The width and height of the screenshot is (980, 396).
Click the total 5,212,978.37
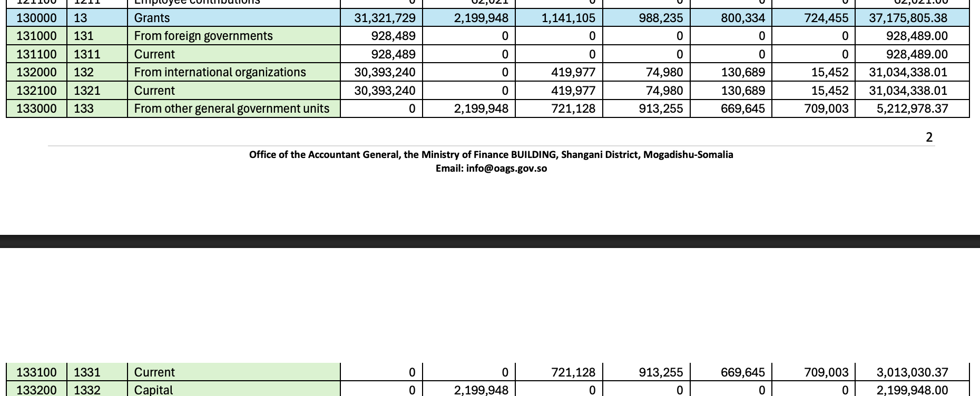pyautogui.click(x=912, y=108)
